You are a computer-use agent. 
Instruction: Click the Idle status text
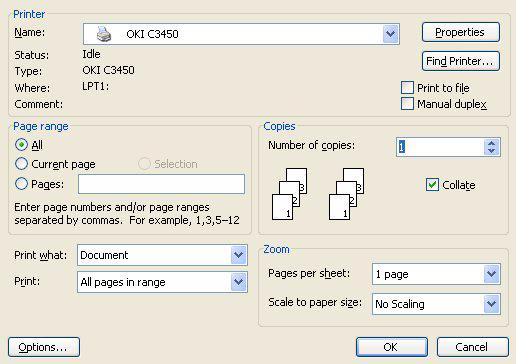(91, 54)
